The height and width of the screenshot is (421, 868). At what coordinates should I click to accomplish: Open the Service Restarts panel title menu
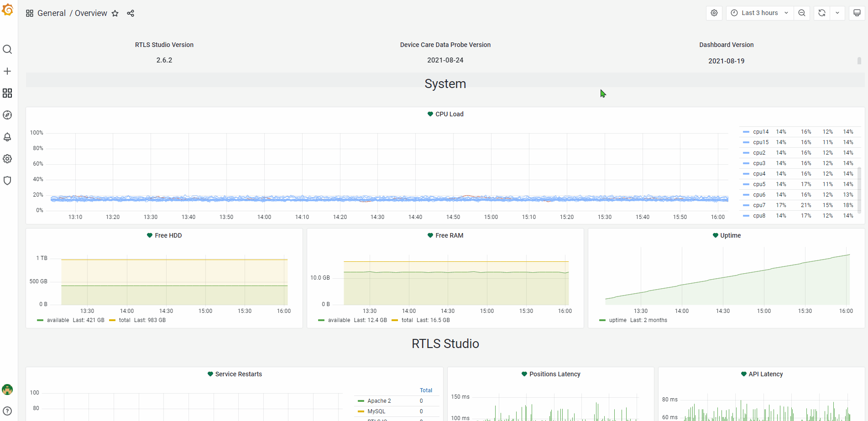[x=238, y=374]
